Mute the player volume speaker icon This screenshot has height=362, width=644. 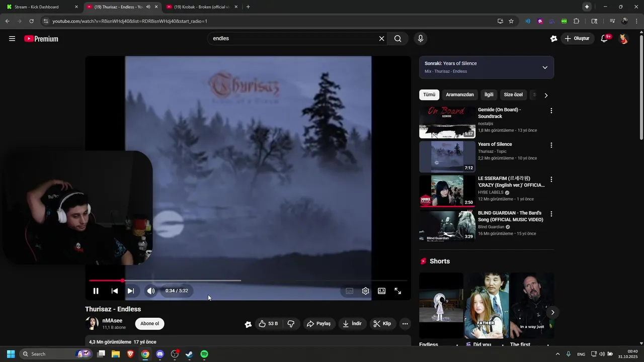[151, 291]
